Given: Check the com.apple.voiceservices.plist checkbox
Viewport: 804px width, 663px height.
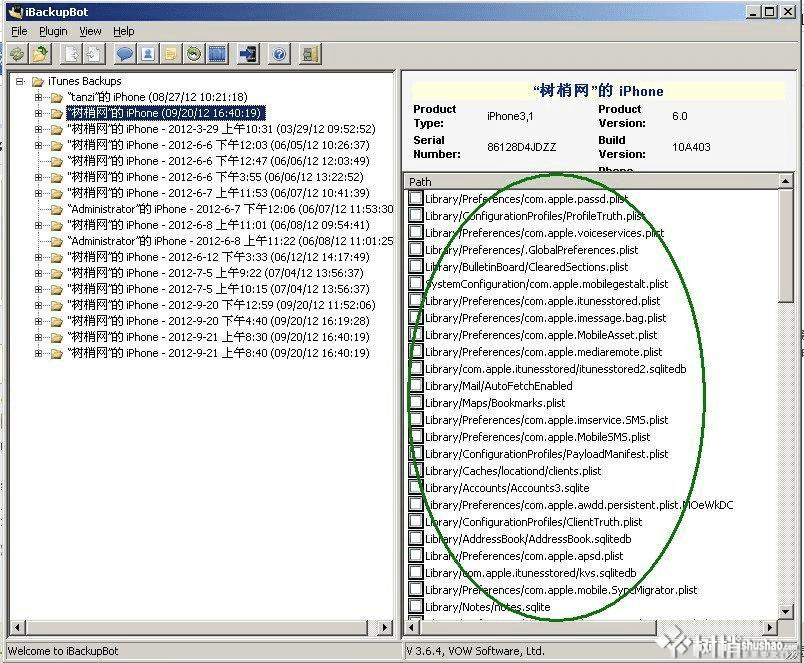Looking at the screenshot, I should [x=416, y=232].
